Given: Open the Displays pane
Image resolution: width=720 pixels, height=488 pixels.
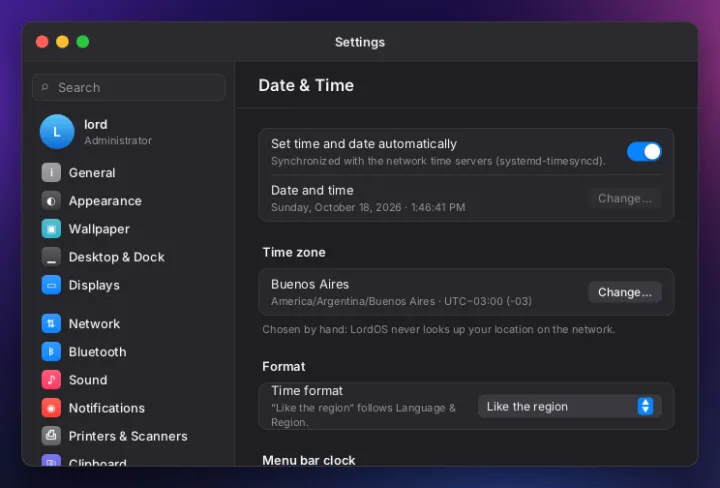Looking at the screenshot, I should pos(94,285).
